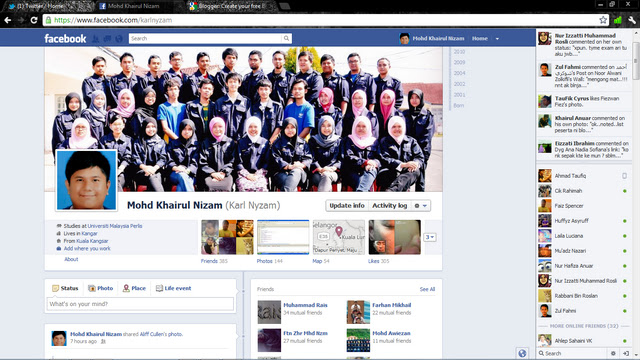The height and width of the screenshot is (360, 640).
Task: Open Taufik Cyrus ticker story
Action: click(x=584, y=102)
